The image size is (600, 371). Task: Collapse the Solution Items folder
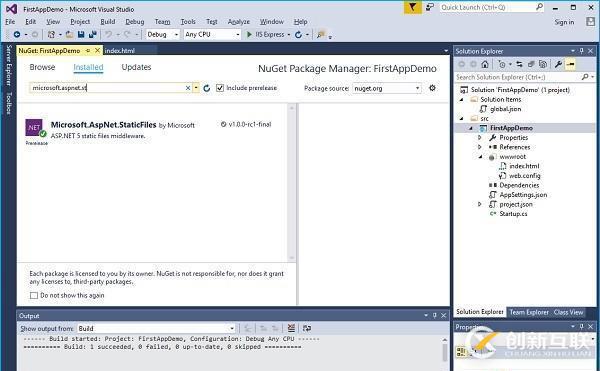(x=461, y=99)
